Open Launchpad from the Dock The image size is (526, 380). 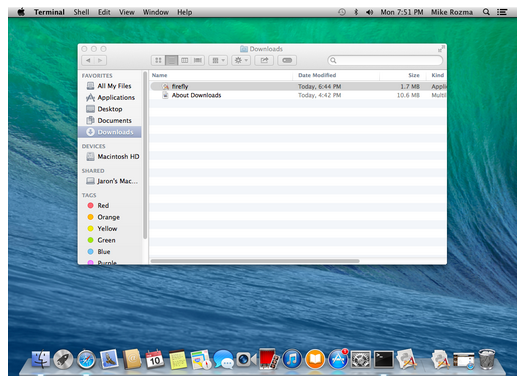pos(63,360)
